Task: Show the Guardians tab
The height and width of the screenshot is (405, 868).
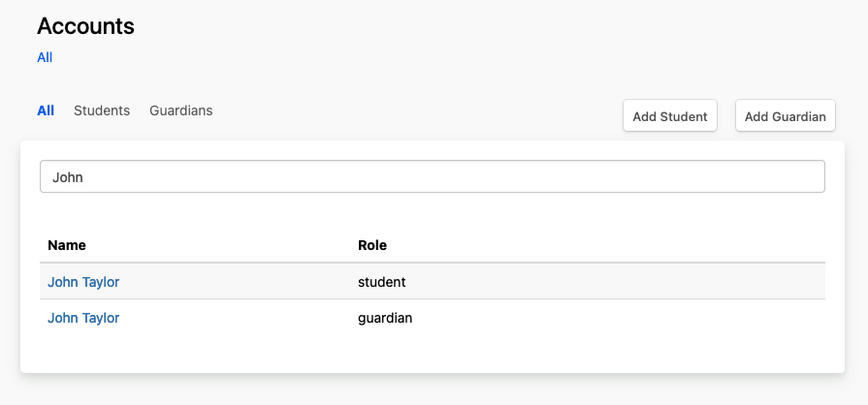Action: [x=181, y=110]
